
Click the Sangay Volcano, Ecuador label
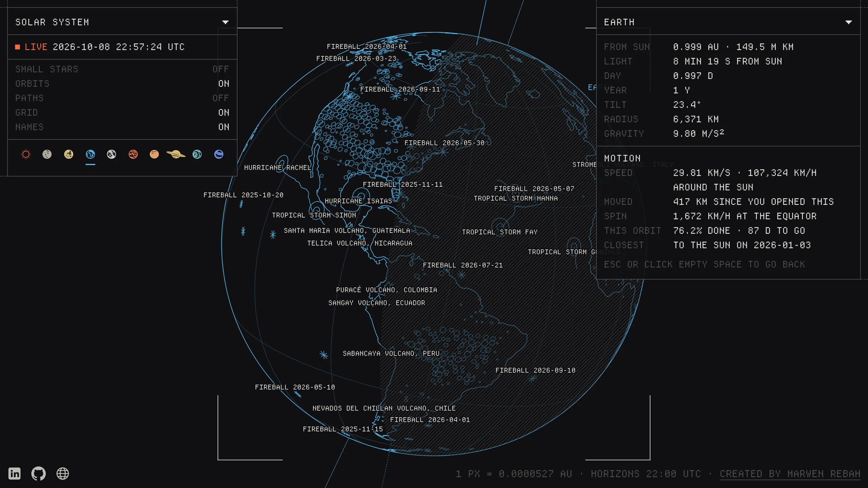[x=377, y=303]
